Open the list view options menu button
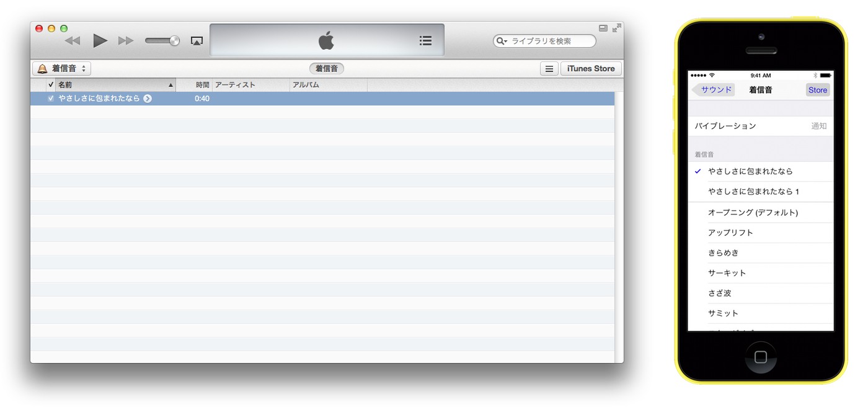 [x=549, y=69]
